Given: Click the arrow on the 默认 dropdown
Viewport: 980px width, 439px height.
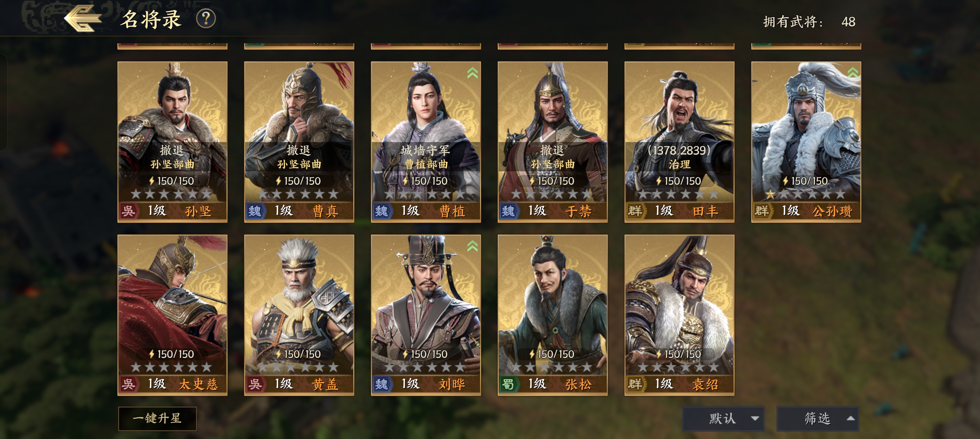Looking at the screenshot, I should click(x=755, y=419).
